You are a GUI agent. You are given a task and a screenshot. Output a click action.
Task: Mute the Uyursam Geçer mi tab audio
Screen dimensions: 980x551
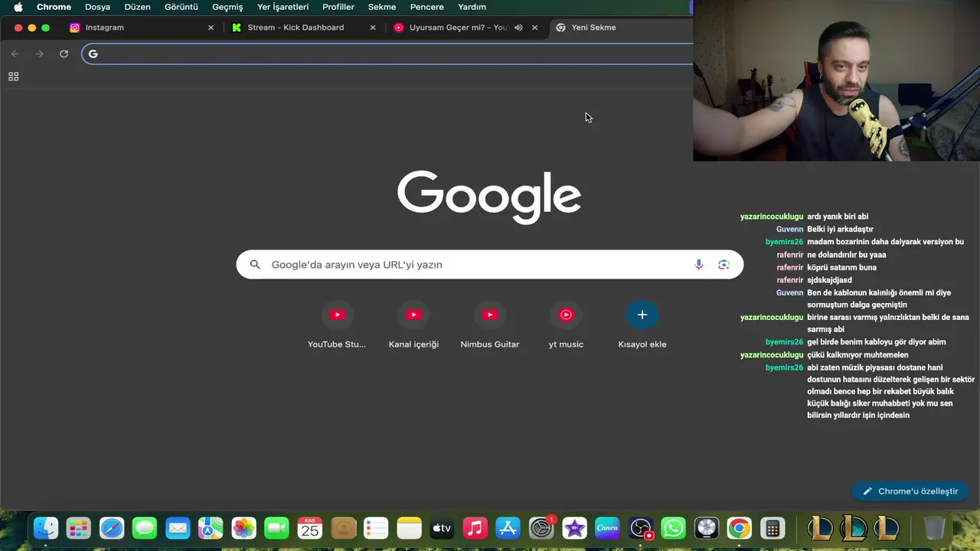tap(518, 28)
